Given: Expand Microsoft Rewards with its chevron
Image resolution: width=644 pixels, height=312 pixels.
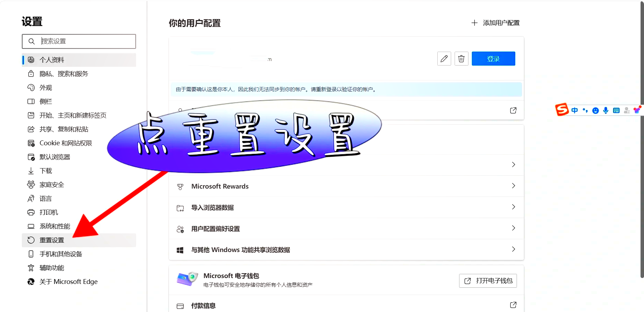Looking at the screenshot, I should pyautogui.click(x=513, y=186).
